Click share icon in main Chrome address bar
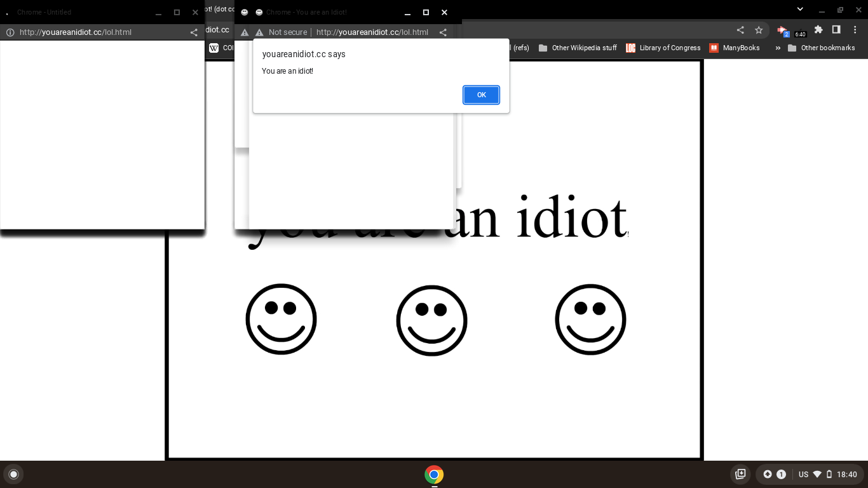Viewport: 868px width, 488px height. [740, 30]
